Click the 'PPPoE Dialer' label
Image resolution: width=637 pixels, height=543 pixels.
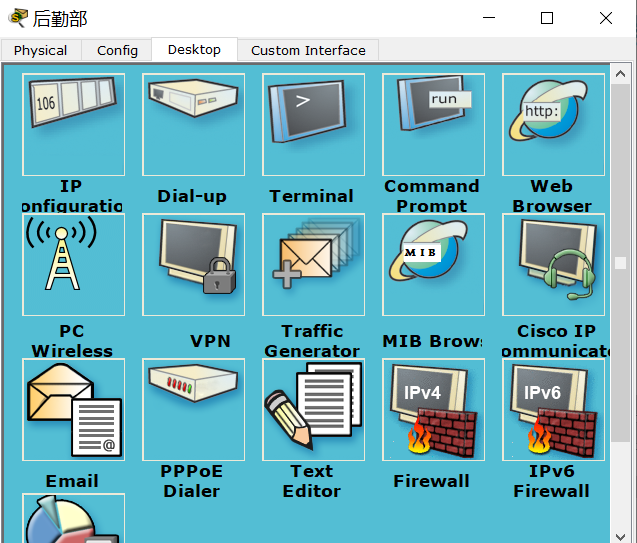click(x=192, y=481)
